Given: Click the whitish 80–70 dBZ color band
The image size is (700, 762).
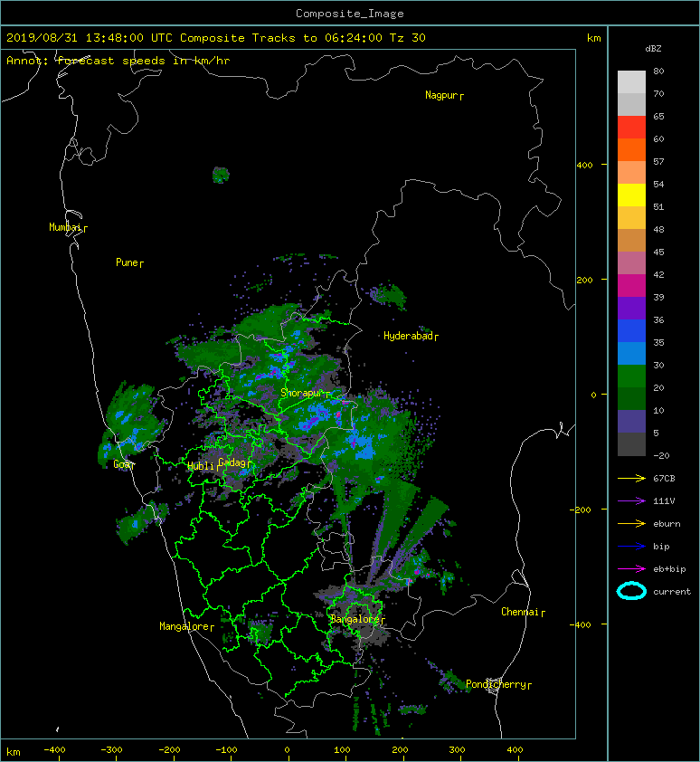Looking at the screenshot, I should click(631, 82).
